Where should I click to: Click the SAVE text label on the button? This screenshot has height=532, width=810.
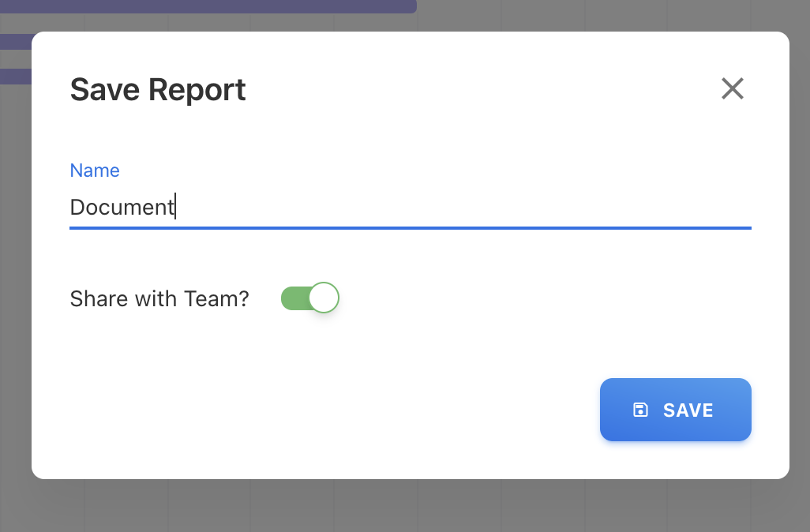point(688,410)
